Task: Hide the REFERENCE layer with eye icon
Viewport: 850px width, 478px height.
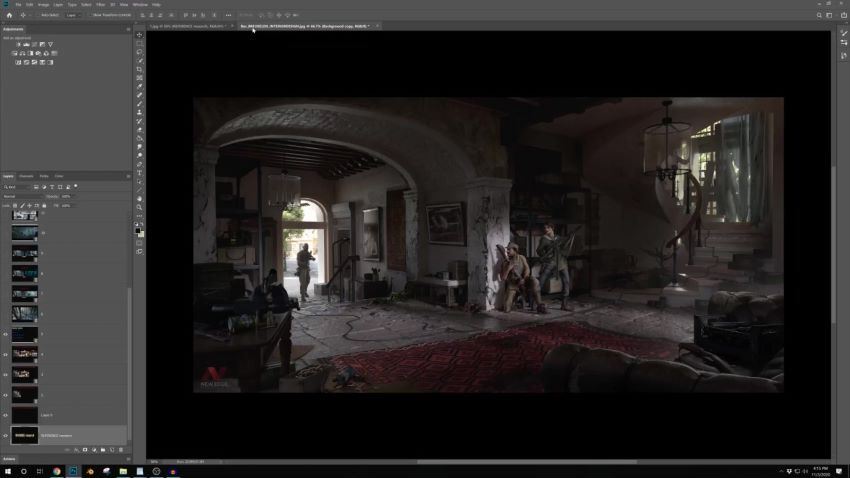Action: (5, 436)
